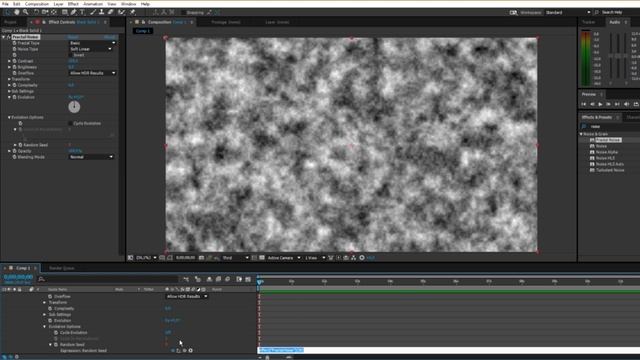
Task: Open the File menu
Action: (5, 4)
